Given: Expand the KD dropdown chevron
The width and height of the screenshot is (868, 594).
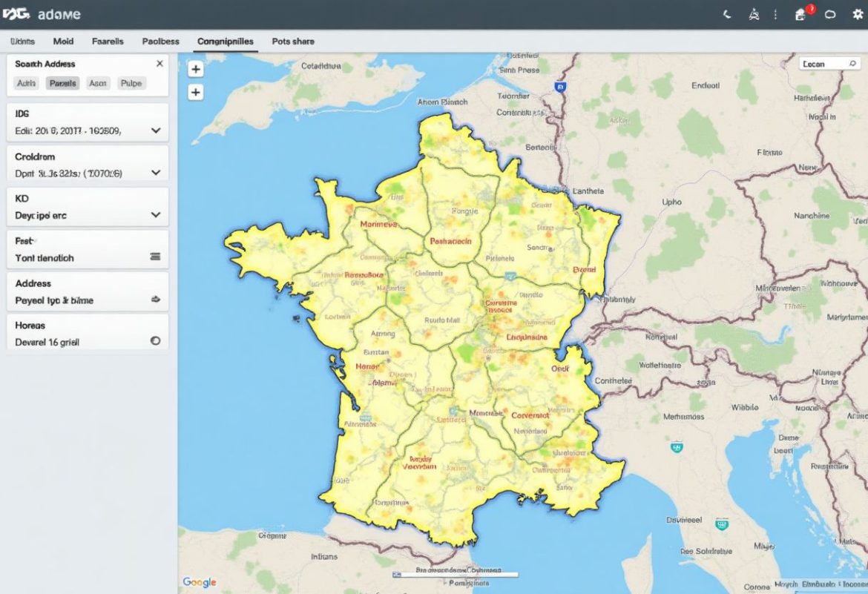Looking at the screenshot, I should (x=155, y=214).
